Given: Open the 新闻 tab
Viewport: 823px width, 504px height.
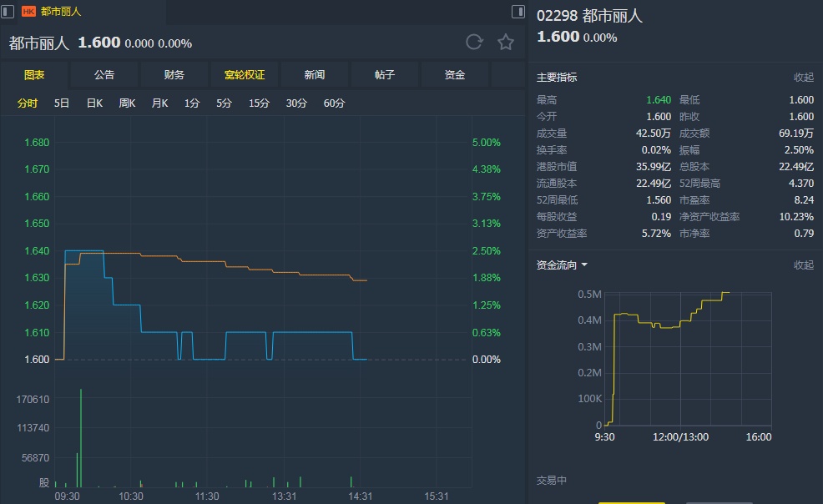Looking at the screenshot, I should [x=315, y=75].
